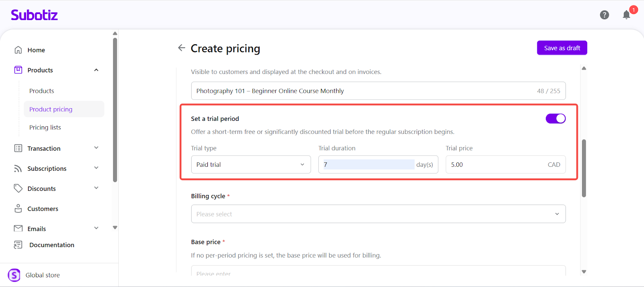Open the notifications bell icon
This screenshot has height=287, width=644.
coord(626,15)
